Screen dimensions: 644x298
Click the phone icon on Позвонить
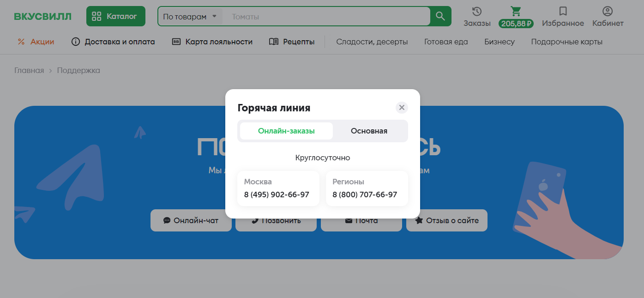coord(255,220)
